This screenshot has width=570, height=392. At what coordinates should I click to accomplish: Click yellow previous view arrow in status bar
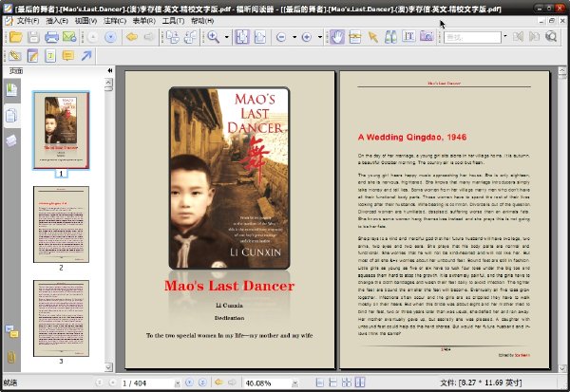(x=218, y=383)
